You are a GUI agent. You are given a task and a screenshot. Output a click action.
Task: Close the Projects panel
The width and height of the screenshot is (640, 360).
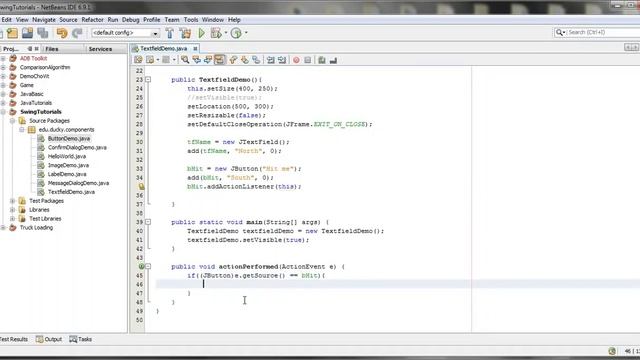(x=36, y=49)
